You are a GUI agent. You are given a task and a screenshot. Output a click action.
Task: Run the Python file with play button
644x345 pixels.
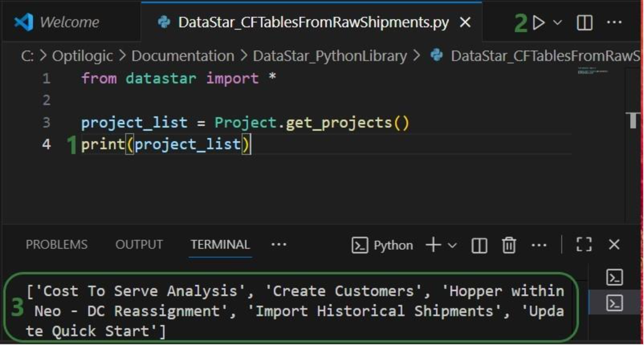[539, 22]
